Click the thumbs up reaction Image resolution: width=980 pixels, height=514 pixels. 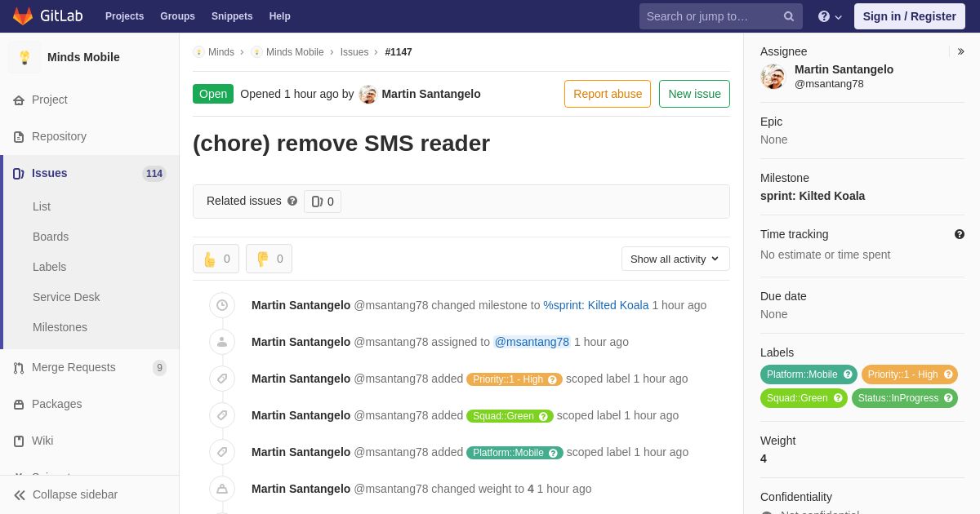(216, 259)
